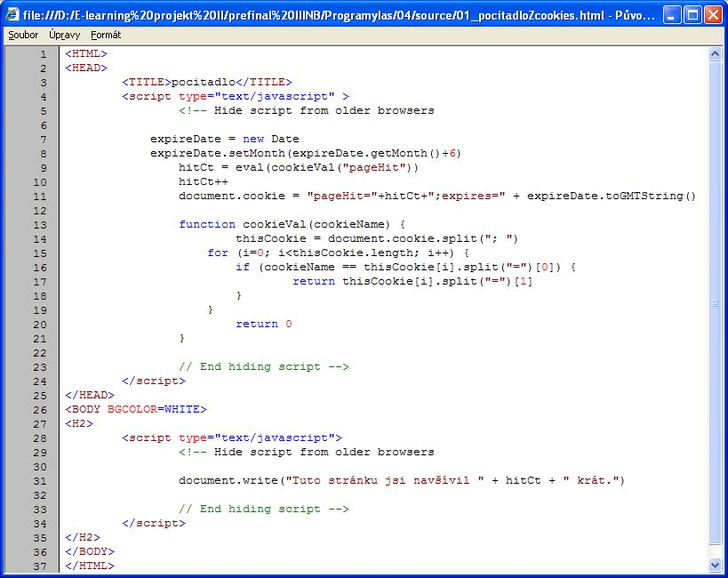Click the "if (cookieName ==" condition line

[406, 267]
